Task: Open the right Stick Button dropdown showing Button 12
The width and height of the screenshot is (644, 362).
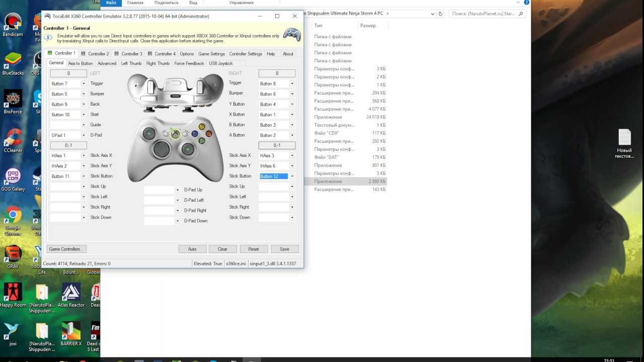Action: (292, 176)
